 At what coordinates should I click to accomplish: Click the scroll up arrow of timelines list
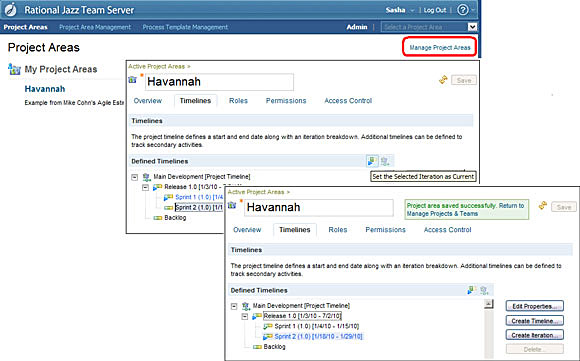click(x=489, y=304)
